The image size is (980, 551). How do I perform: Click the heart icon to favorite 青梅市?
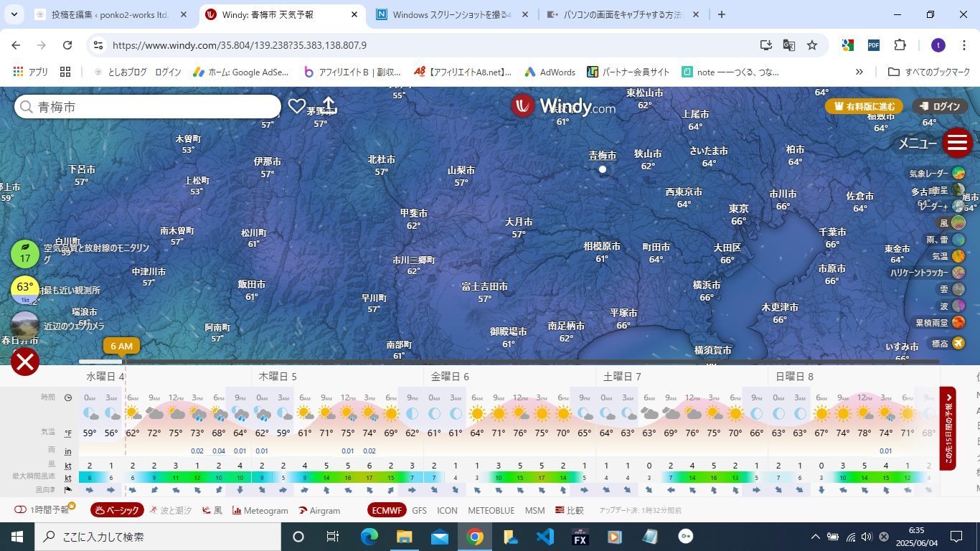coord(296,106)
